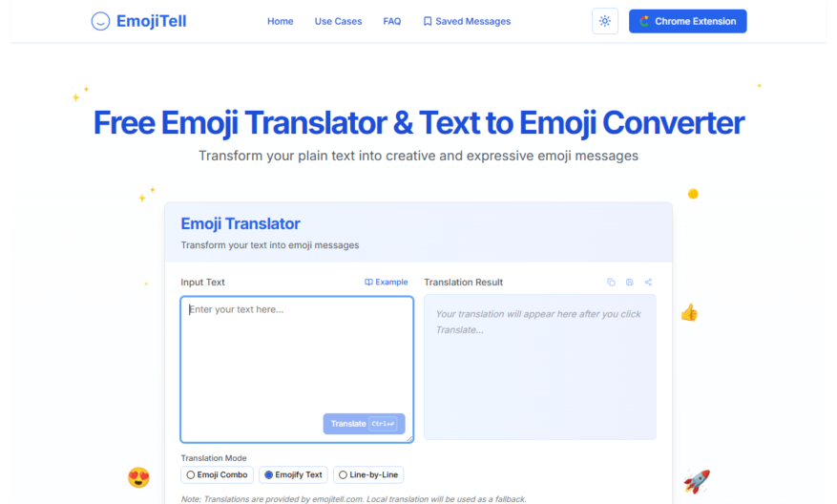
Task: Click inside the Enter your text field
Action: click(297, 369)
